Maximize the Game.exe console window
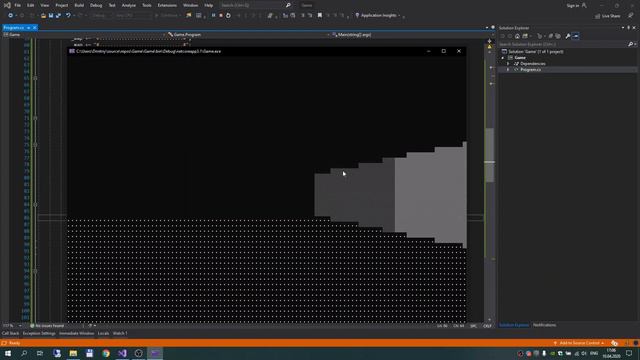 pyautogui.click(x=444, y=51)
